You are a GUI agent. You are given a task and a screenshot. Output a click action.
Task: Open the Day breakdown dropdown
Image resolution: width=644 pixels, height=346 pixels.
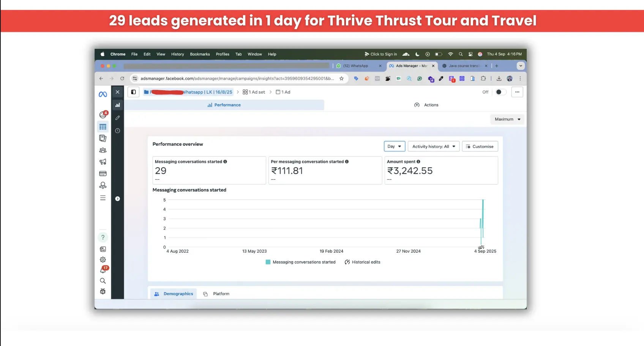[395, 146]
